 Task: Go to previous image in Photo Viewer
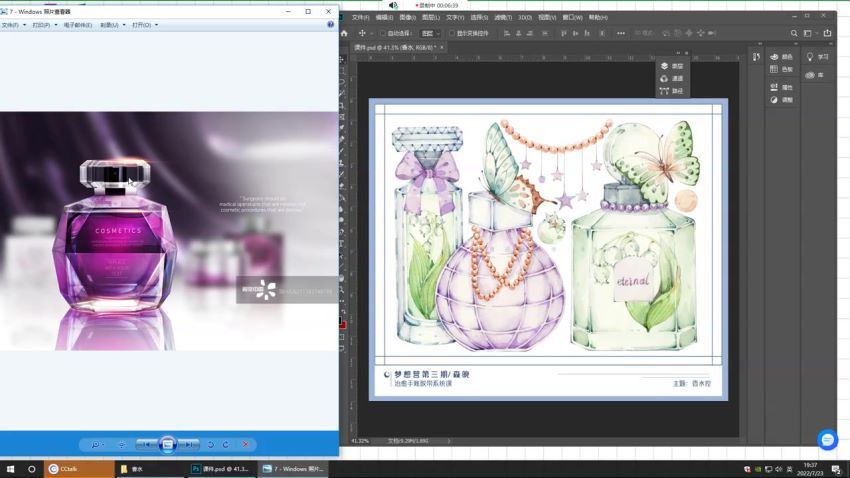tap(146, 444)
